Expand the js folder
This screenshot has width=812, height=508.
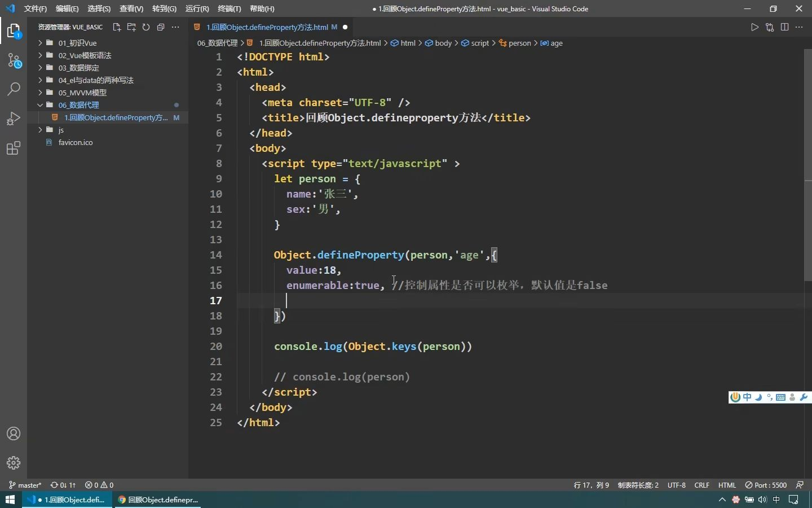click(x=107, y=130)
